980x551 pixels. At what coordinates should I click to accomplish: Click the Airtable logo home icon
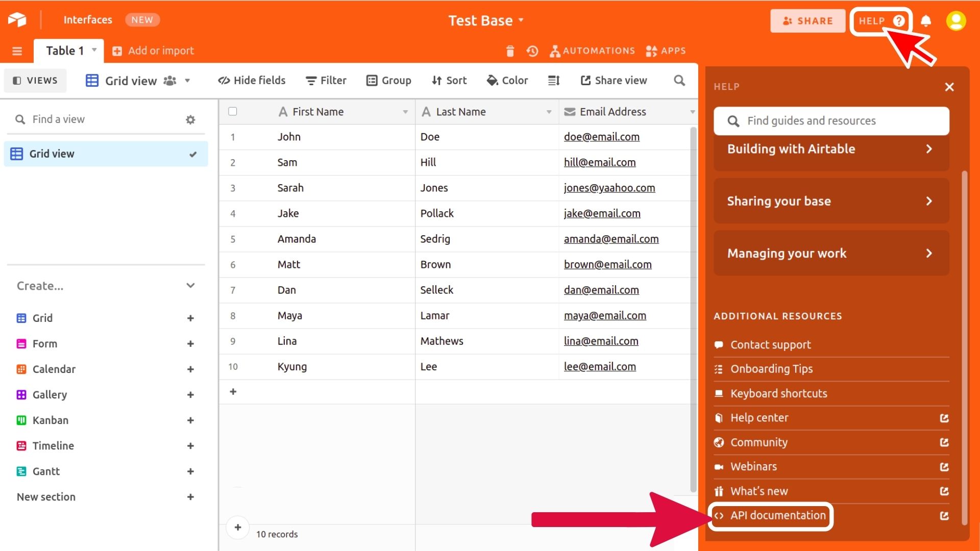point(17,20)
